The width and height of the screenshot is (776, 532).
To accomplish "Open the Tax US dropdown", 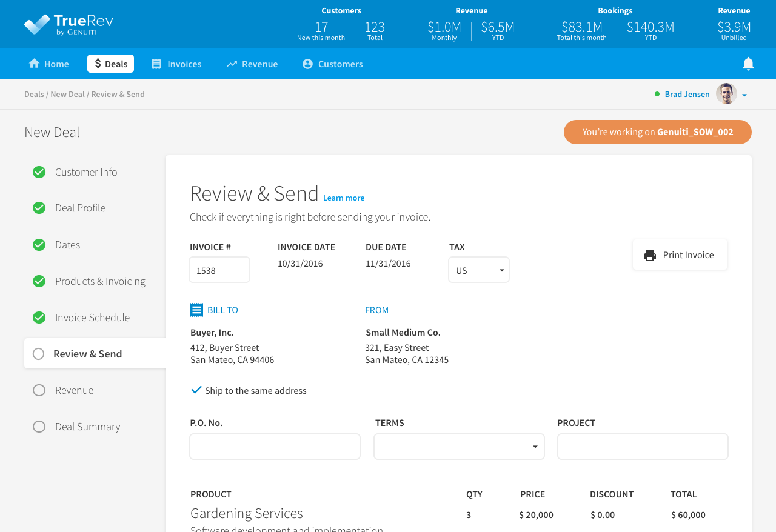I will pyautogui.click(x=479, y=270).
